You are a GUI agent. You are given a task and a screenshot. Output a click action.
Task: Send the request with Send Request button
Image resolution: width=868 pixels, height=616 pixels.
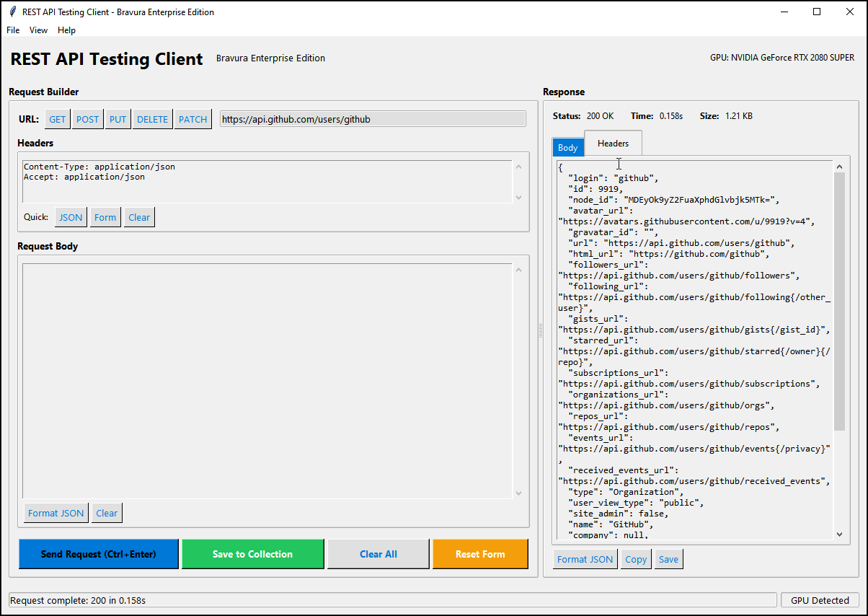tap(98, 553)
